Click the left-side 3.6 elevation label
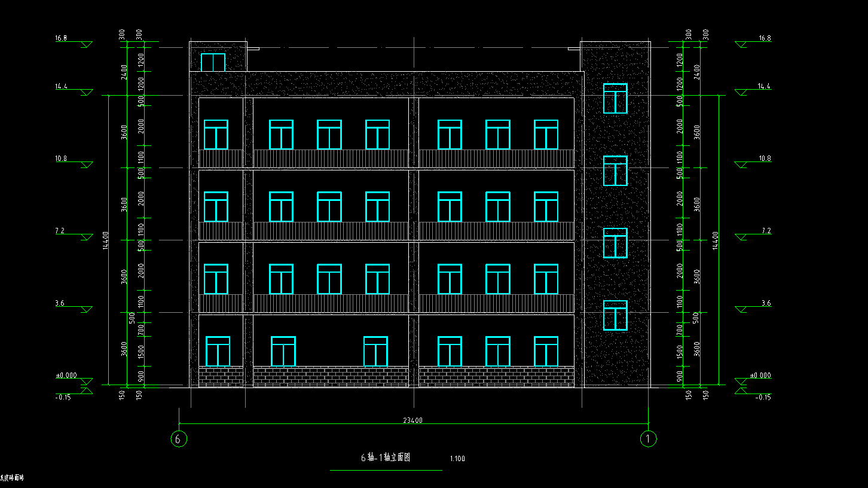This screenshot has width=868, height=488. tap(60, 304)
